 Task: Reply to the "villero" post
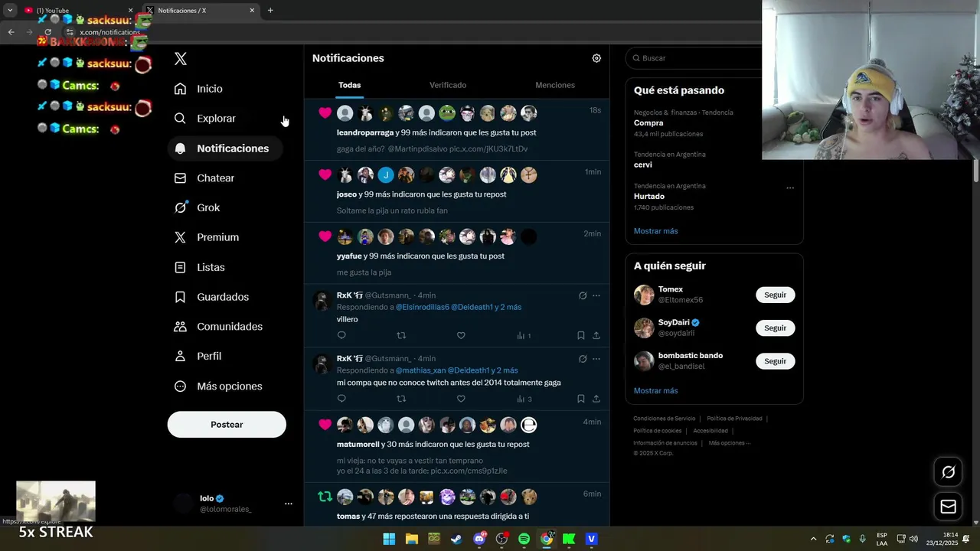coord(341,335)
